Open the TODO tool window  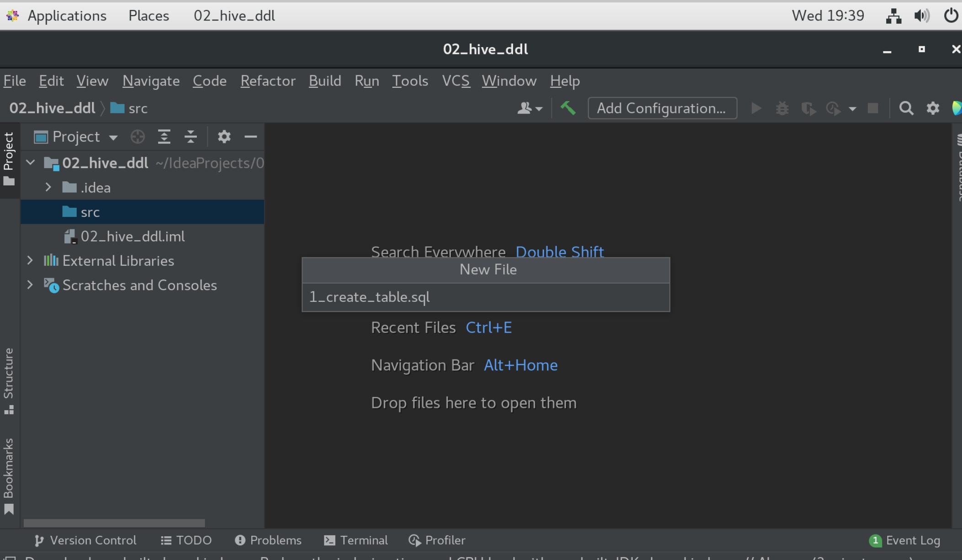tap(186, 540)
